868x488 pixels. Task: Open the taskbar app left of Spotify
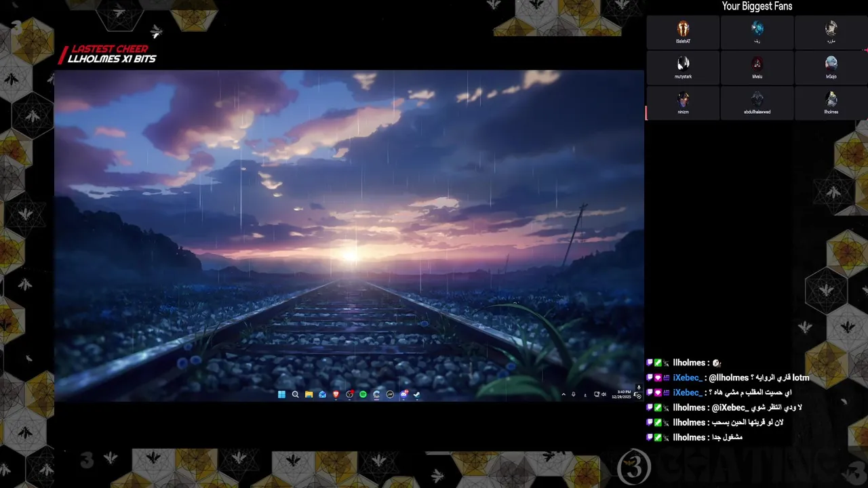pyautogui.click(x=349, y=394)
